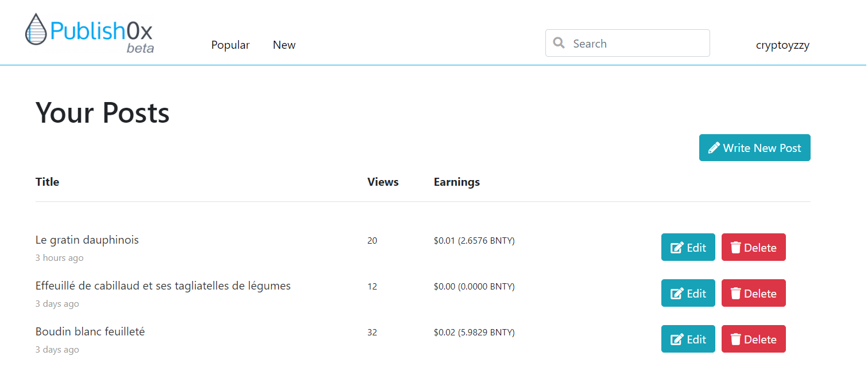
Task: Click pencil icon on Write New Post
Action: click(x=714, y=148)
